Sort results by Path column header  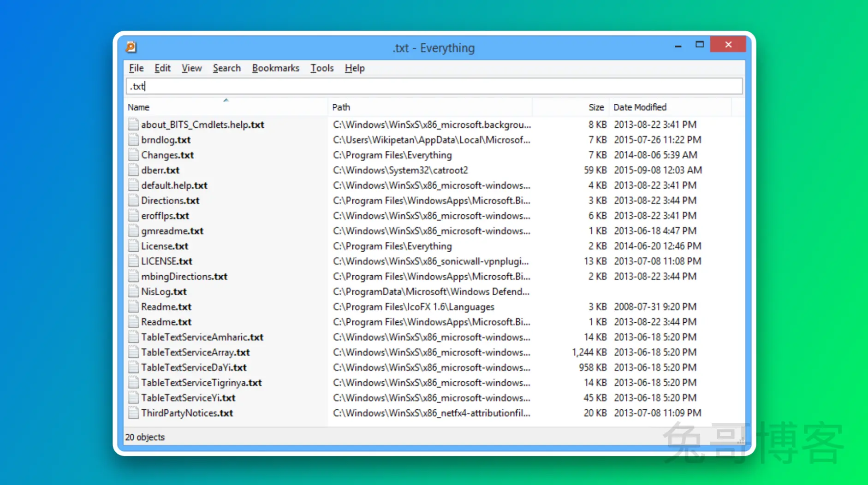coord(430,107)
